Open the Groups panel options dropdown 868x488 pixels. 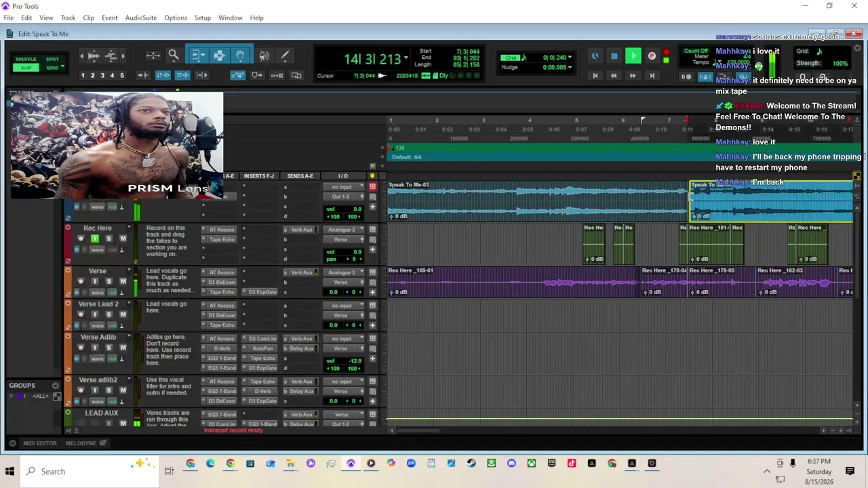tap(55, 386)
